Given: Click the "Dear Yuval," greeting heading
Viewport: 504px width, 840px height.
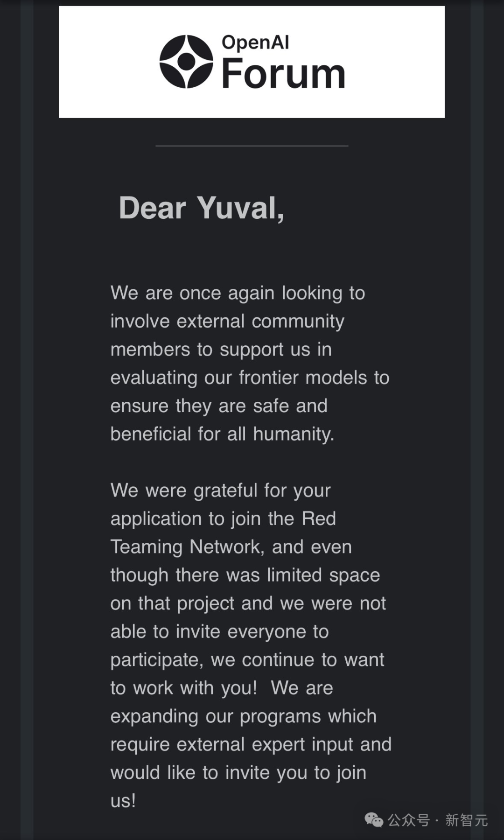Looking at the screenshot, I should [x=202, y=208].
